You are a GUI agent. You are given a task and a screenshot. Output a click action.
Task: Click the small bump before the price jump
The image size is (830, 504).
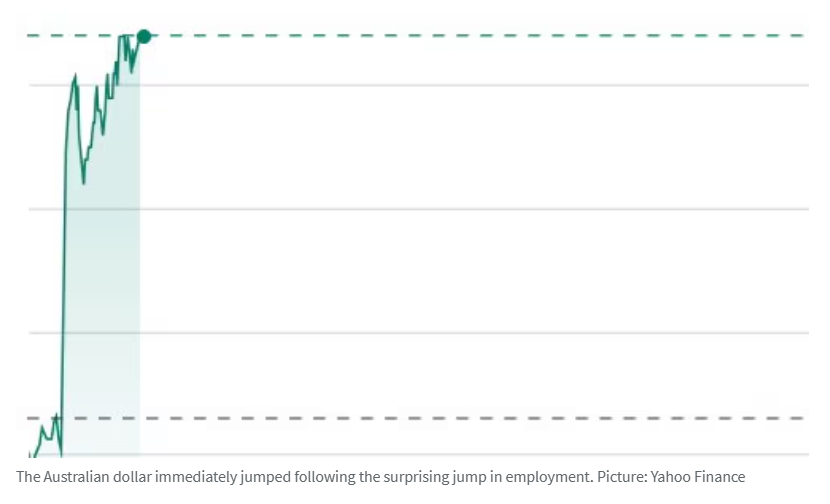(41, 428)
